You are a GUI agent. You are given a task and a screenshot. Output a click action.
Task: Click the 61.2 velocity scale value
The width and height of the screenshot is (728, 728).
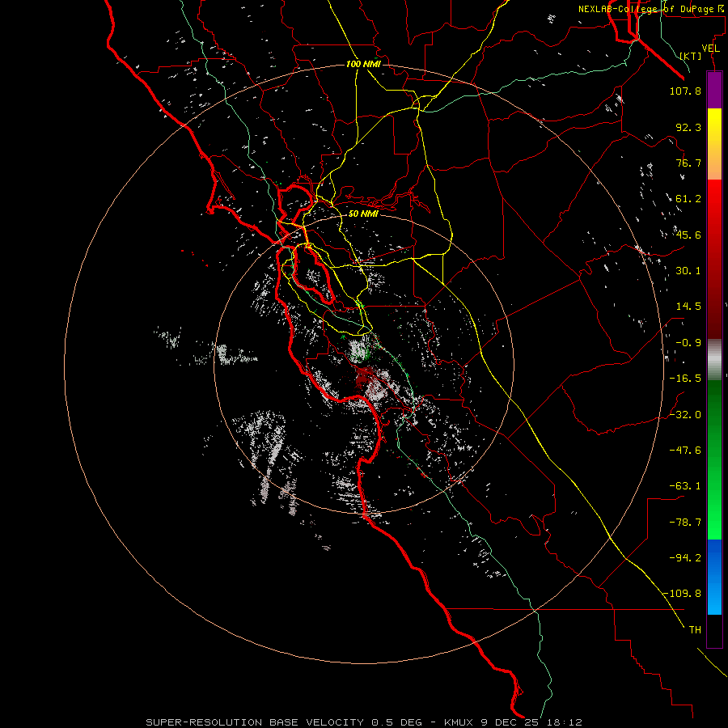click(x=688, y=199)
